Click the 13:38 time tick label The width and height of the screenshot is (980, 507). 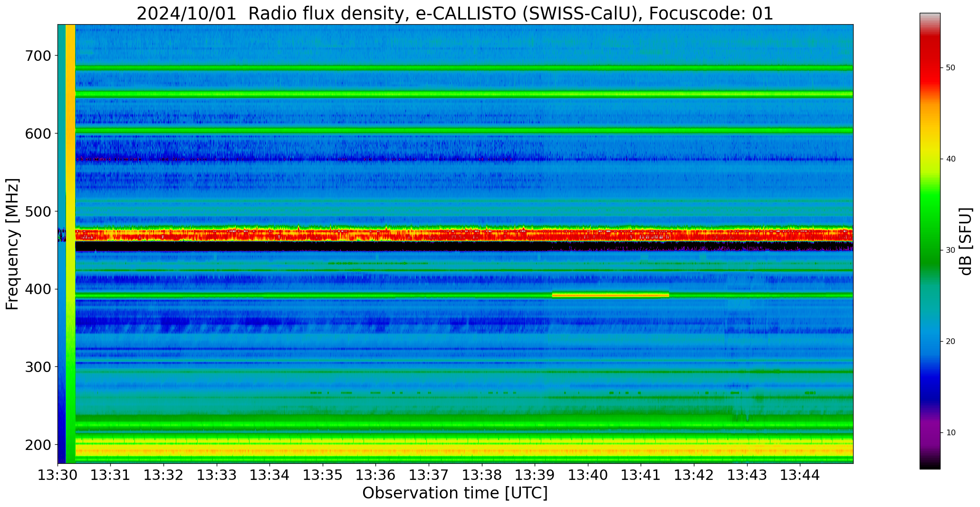[482, 475]
